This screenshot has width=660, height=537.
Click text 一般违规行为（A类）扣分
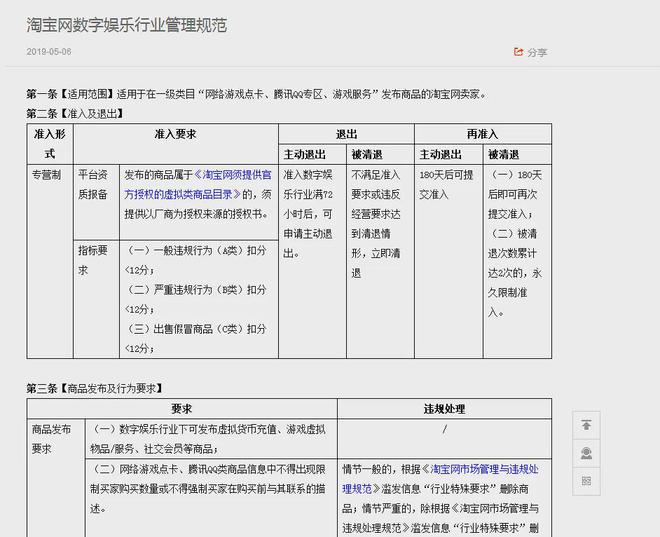click(210, 250)
